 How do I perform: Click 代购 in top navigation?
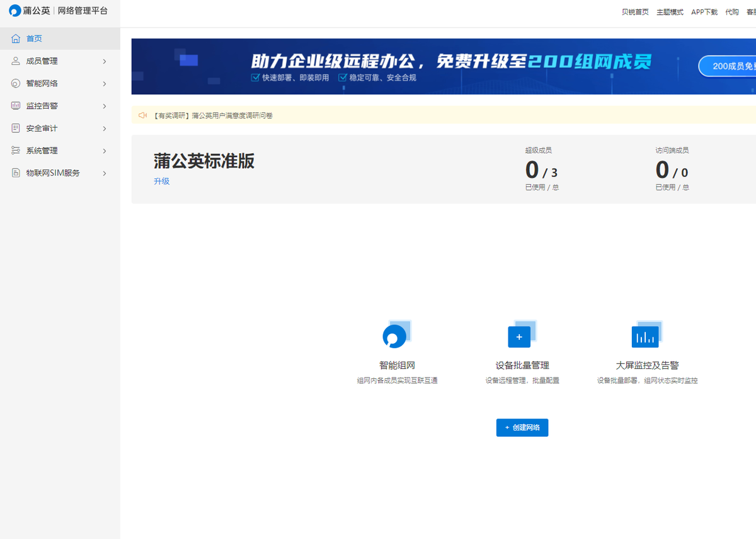pos(732,12)
